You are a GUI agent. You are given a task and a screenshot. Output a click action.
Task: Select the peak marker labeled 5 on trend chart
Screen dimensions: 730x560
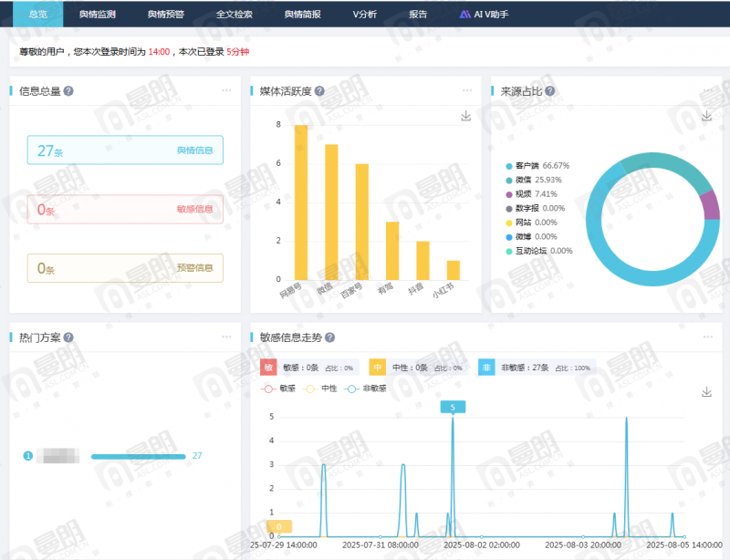click(x=453, y=408)
